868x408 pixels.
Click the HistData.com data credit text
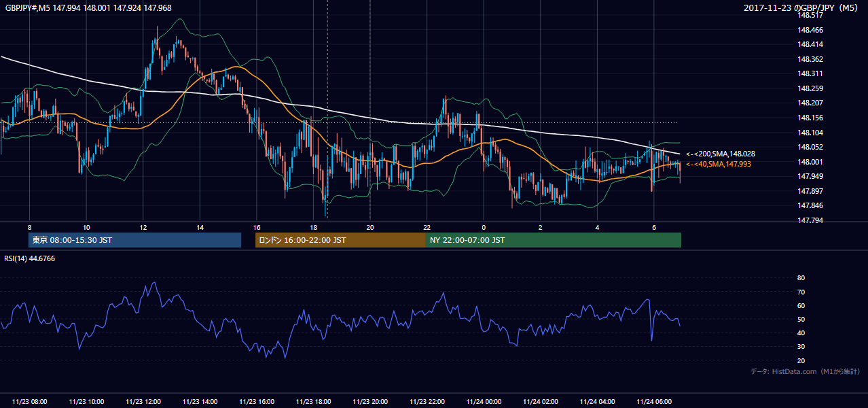click(x=806, y=371)
